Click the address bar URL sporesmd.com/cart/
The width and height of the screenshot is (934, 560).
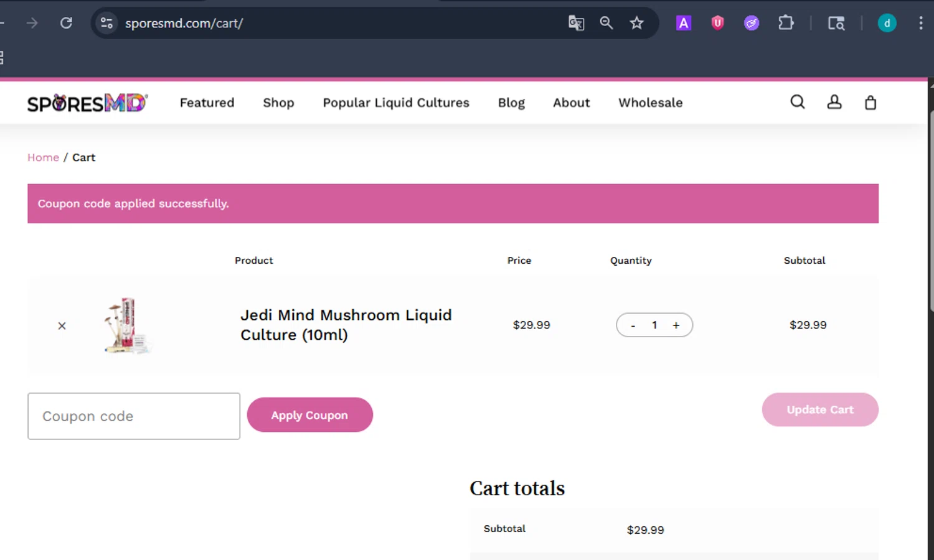tap(184, 23)
